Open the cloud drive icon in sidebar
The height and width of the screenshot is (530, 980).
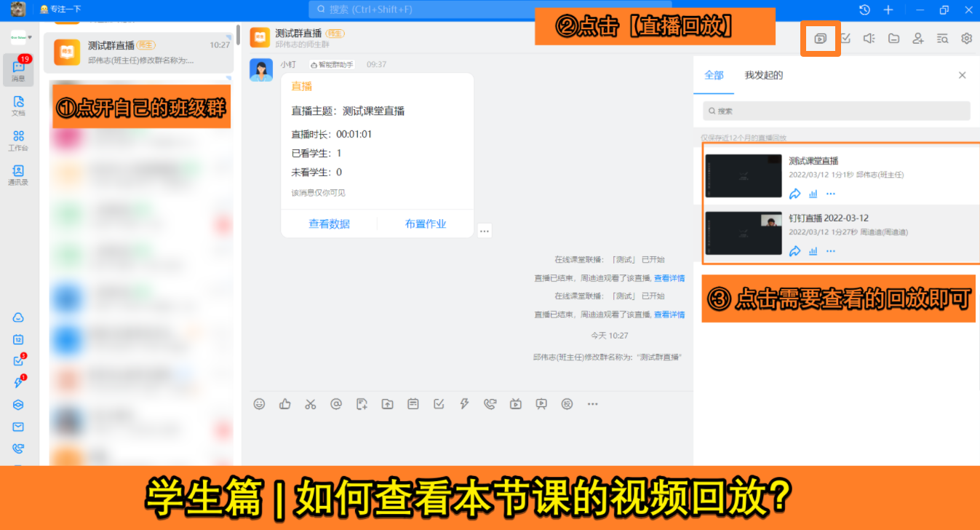(18, 317)
